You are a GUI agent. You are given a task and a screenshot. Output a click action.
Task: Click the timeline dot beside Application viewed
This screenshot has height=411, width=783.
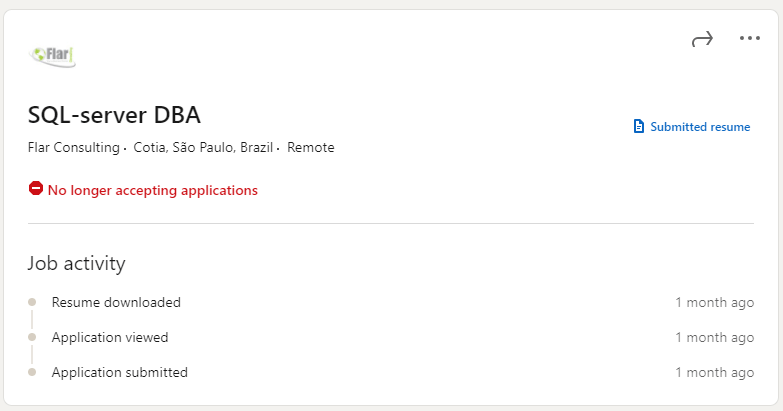33,337
